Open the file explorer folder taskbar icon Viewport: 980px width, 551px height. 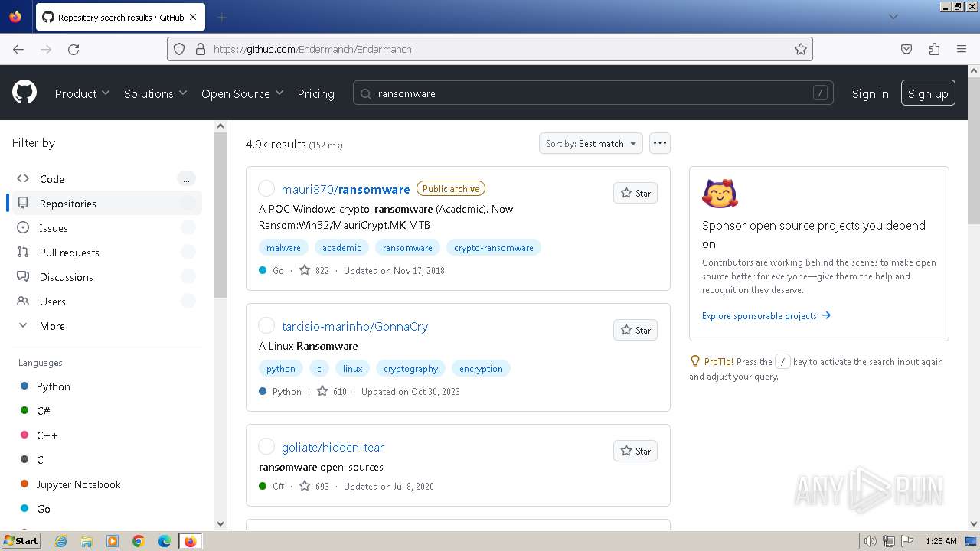coord(87,541)
